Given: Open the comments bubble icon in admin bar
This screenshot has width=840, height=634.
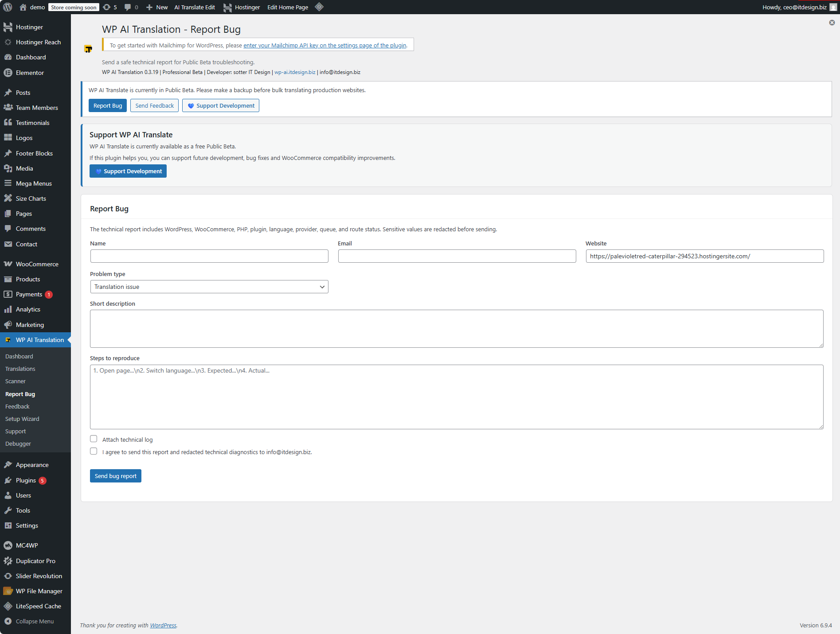Looking at the screenshot, I should 128,7.
